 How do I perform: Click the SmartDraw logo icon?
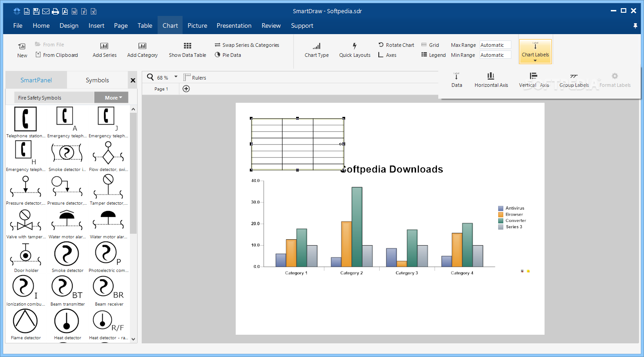coord(17,11)
